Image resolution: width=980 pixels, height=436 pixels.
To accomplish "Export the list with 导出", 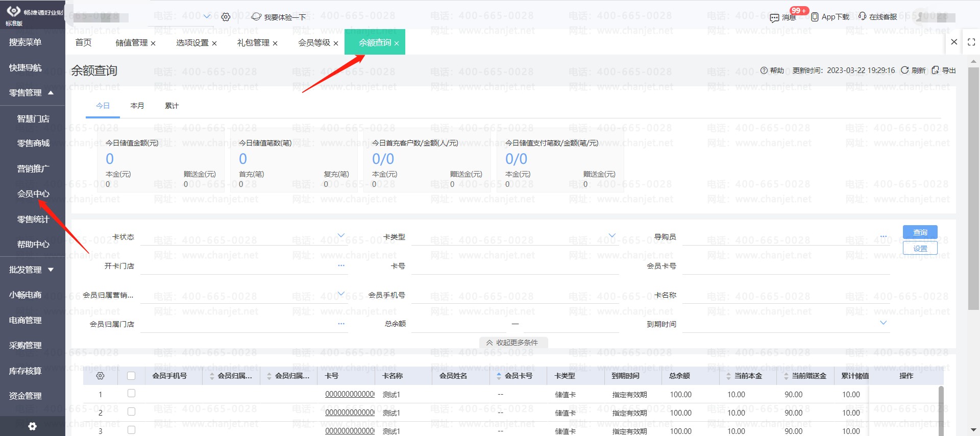I will coord(944,70).
